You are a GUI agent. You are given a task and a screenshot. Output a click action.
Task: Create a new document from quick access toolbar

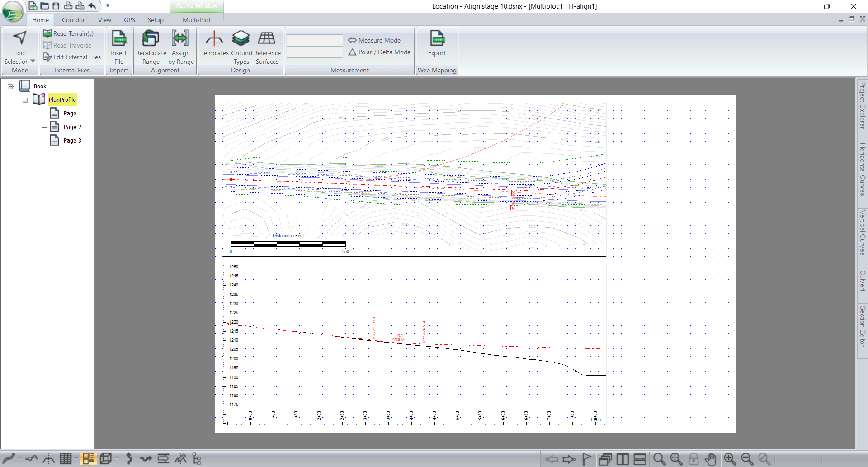pos(33,6)
